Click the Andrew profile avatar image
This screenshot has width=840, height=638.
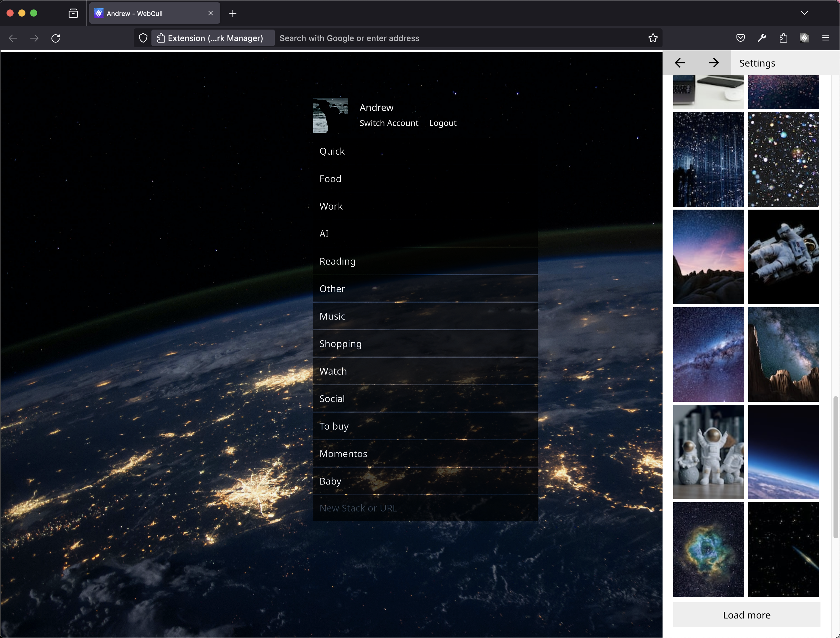tap(331, 115)
